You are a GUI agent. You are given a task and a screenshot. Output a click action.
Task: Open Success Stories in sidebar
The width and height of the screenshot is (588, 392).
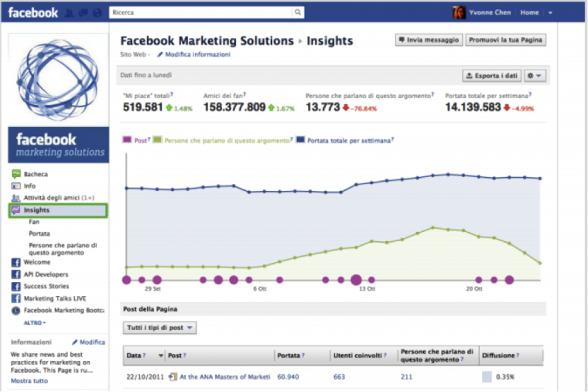[x=46, y=286]
